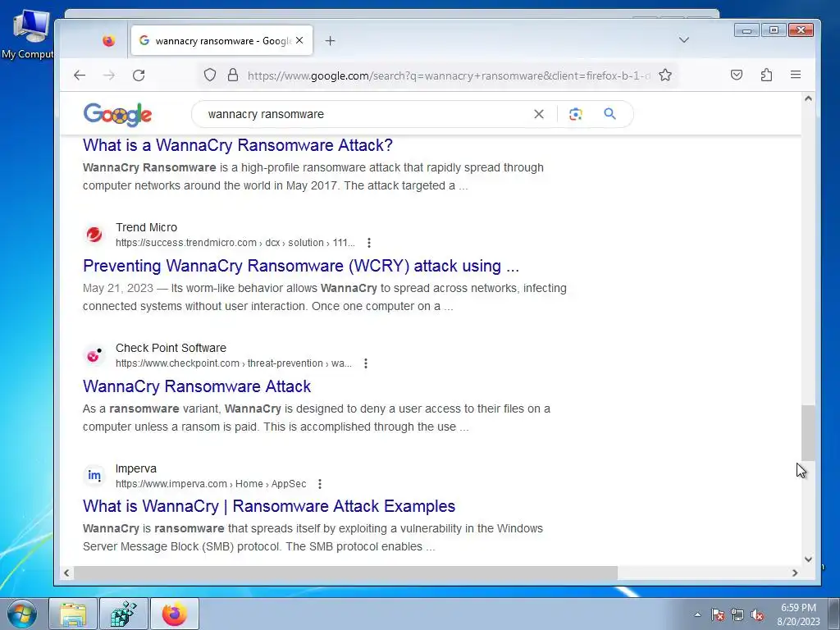Click the horizontal scrollbar thumb
This screenshot has height=630, width=840.
coord(345,573)
